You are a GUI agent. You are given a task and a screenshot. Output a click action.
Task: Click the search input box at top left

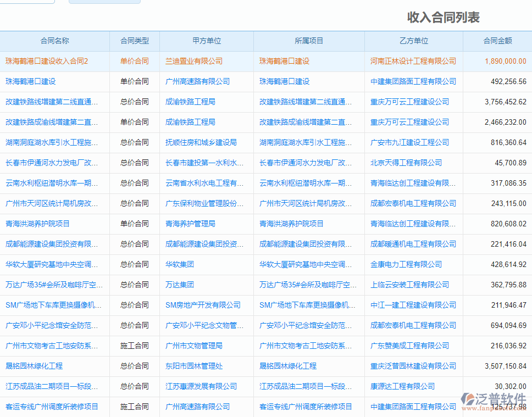[x=27, y=2]
